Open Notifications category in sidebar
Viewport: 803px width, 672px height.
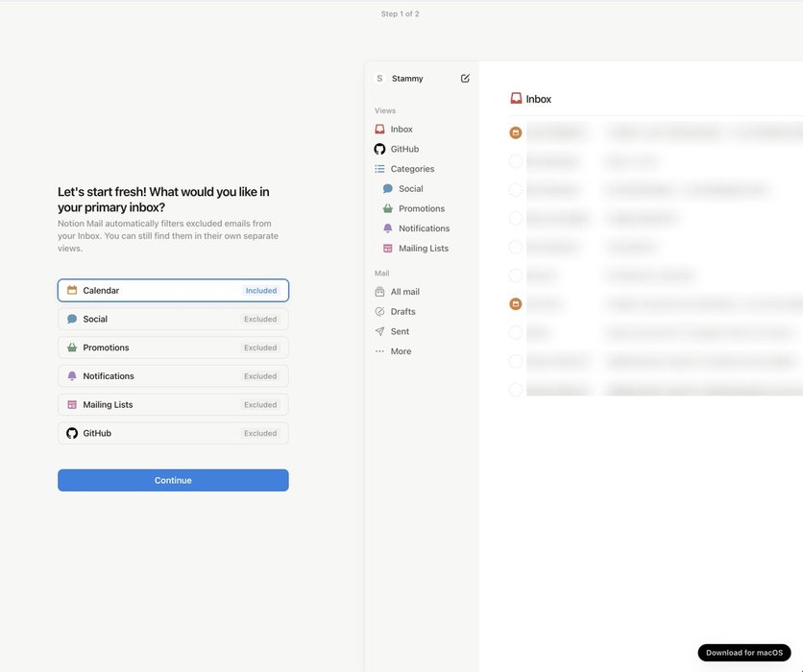point(424,228)
